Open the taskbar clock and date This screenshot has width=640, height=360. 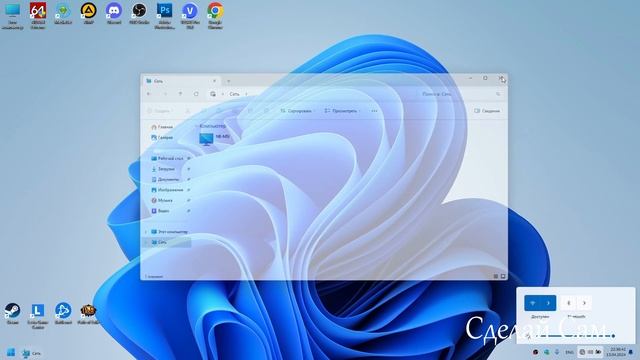point(616,352)
